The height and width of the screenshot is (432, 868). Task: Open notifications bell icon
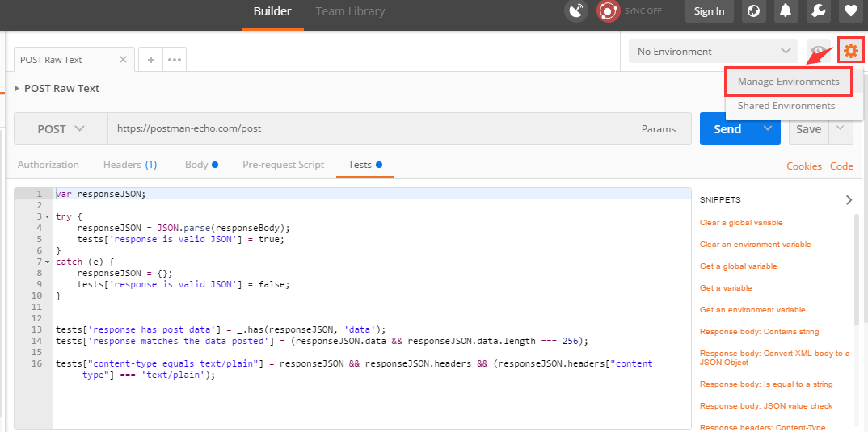[786, 11]
